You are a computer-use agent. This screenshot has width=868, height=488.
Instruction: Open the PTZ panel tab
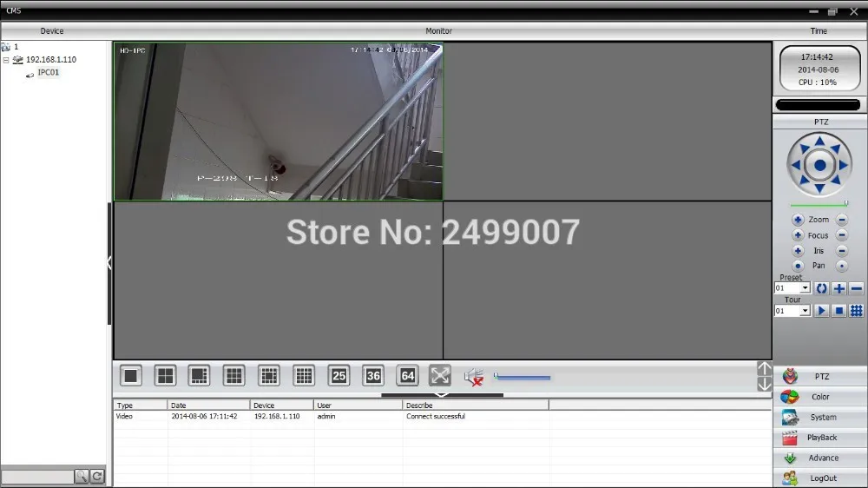point(820,377)
